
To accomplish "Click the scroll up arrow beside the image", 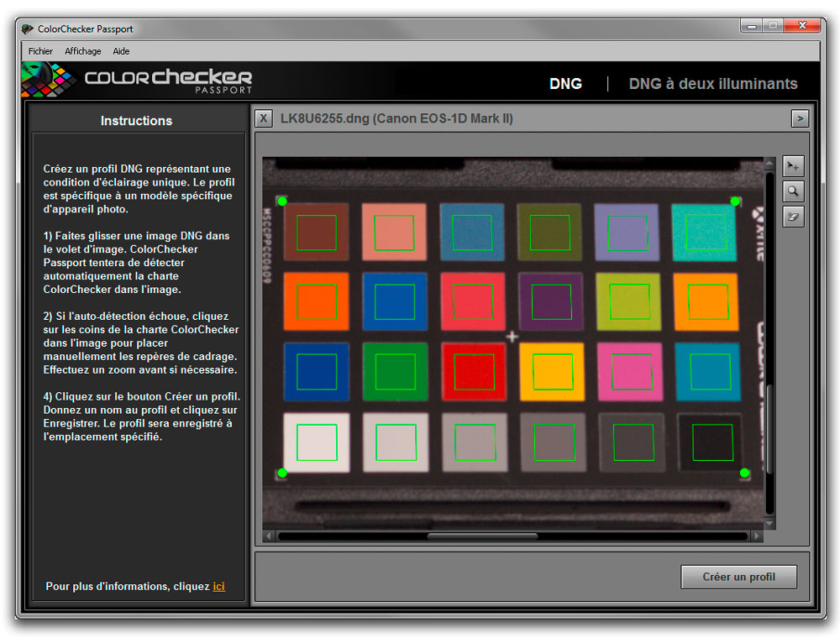I will 769,163.
